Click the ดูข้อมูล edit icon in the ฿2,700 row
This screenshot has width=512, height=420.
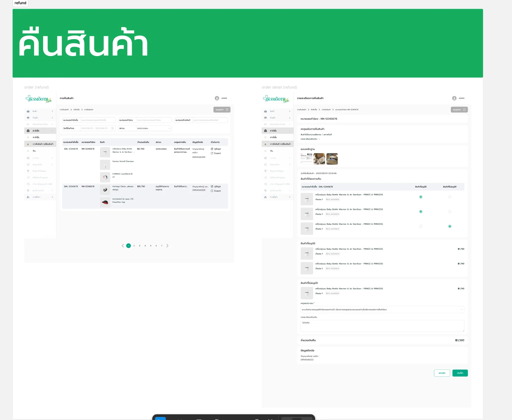(212, 149)
